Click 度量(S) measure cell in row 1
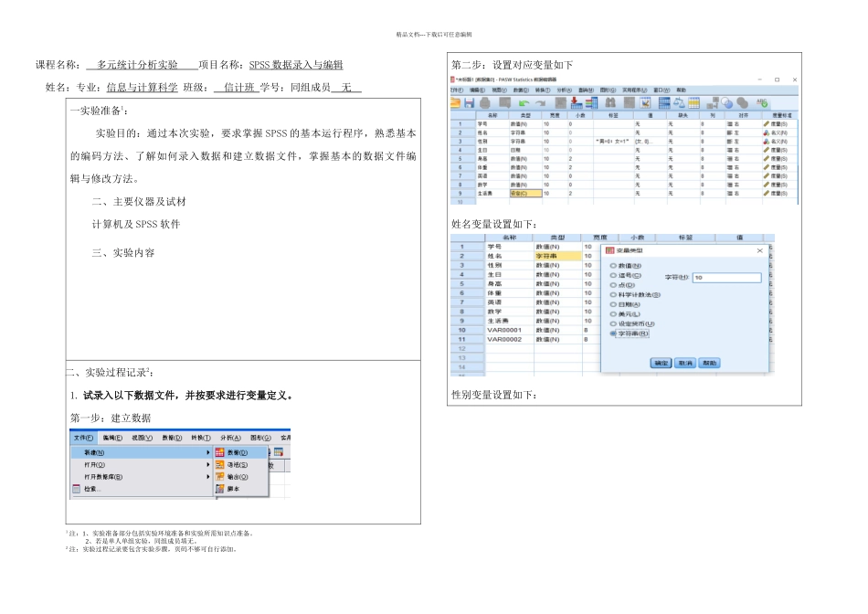The width and height of the screenshot is (868, 614). pos(779,124)
